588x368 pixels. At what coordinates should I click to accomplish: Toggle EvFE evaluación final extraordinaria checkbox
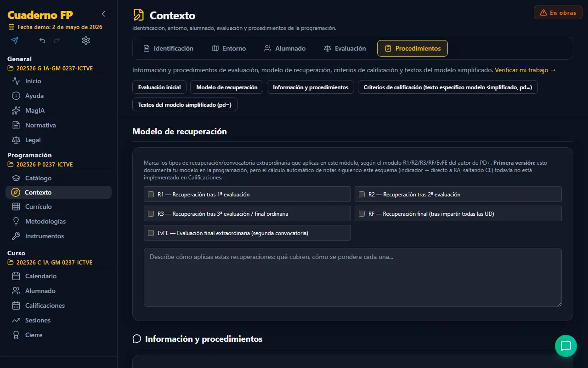[x=151, y=233]
